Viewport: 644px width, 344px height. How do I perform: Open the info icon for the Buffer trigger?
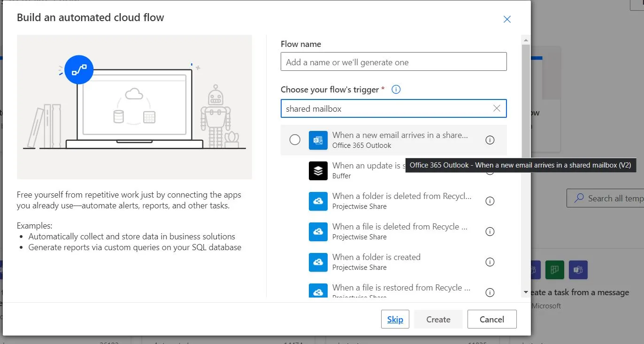[490, 170]
